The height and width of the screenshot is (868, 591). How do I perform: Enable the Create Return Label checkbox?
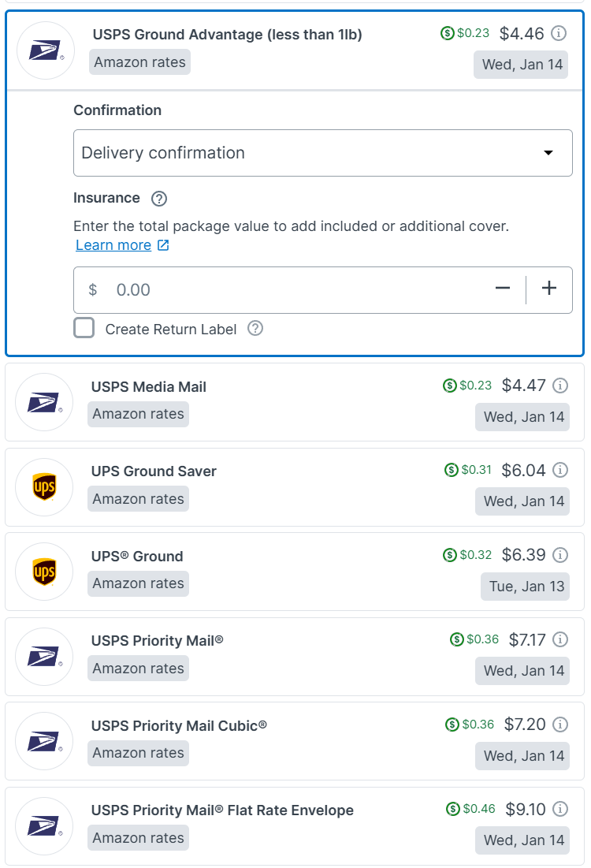84,329
